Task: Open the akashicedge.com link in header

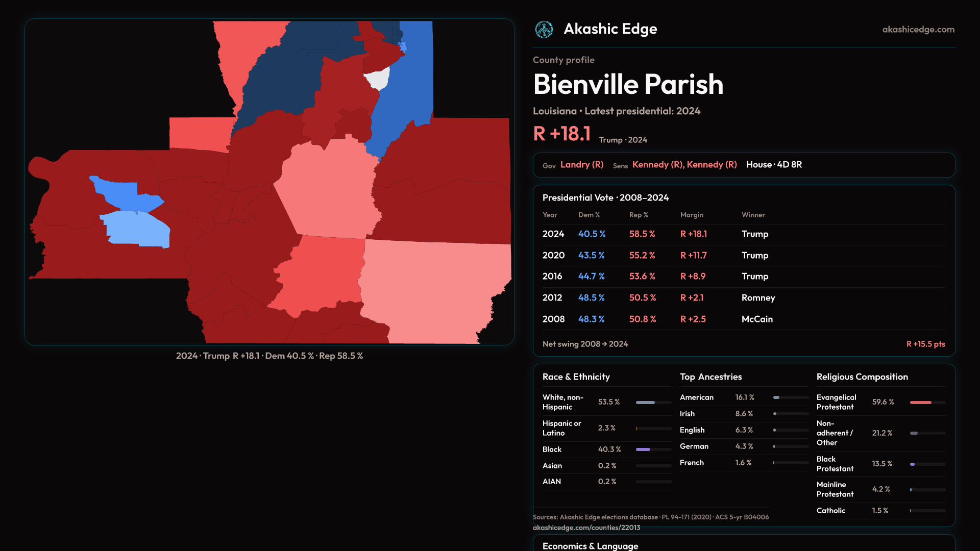Action: tap(918, 30)
